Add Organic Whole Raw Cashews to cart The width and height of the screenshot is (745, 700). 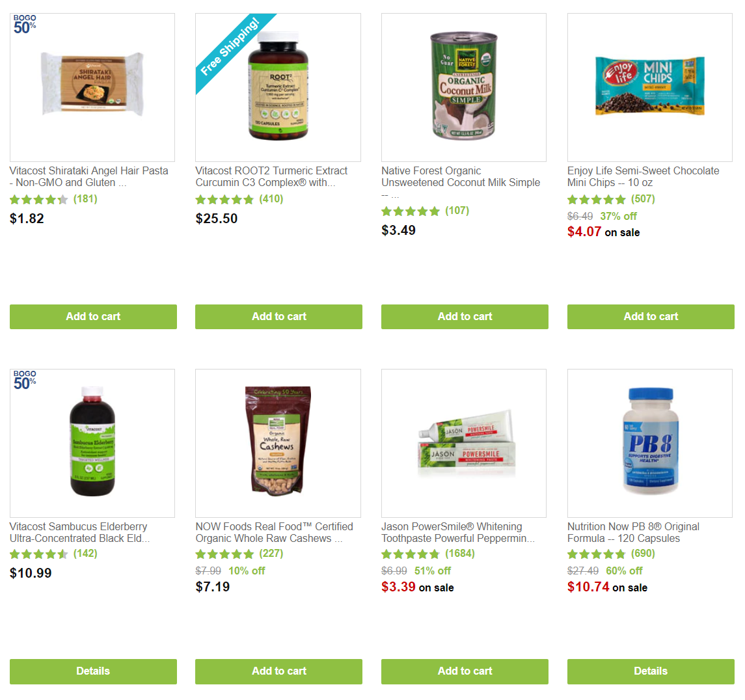(279, 671)
